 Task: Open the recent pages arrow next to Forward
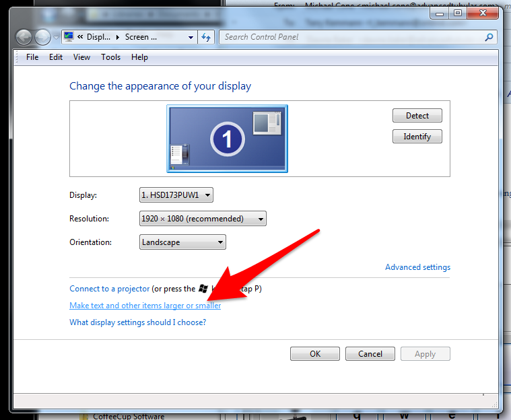55,38
